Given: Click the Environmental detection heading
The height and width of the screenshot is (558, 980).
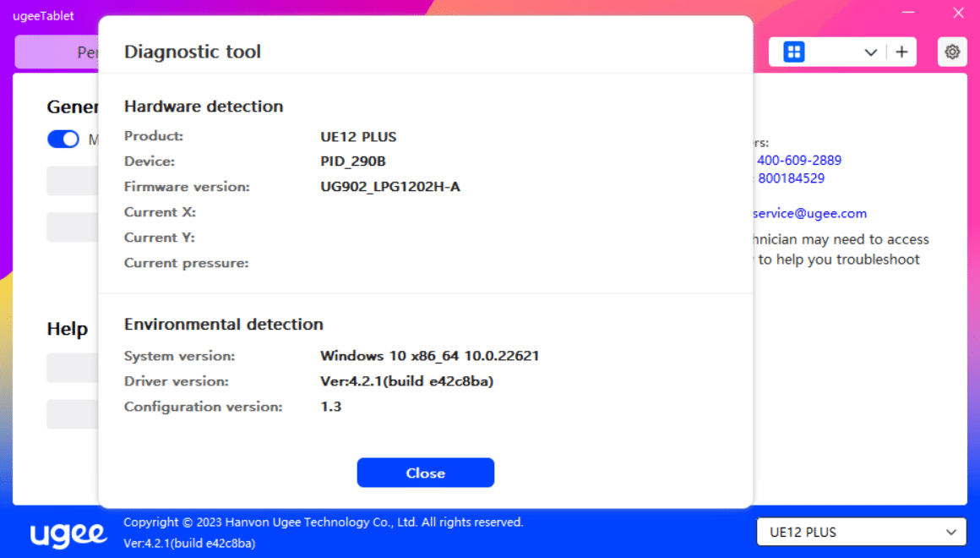Looking at the screenshot, I should [x=224, y=324].
